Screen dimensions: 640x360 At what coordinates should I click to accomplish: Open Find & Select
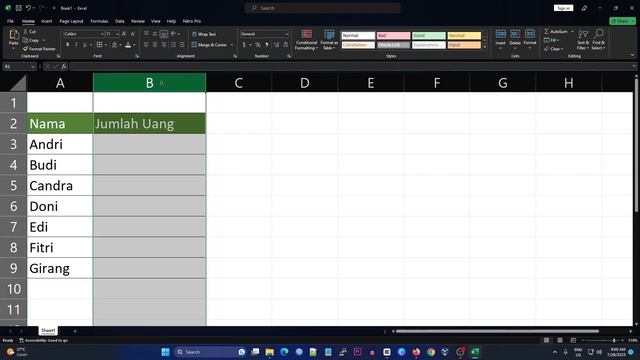pyautogui.click(x=598, y=39)
